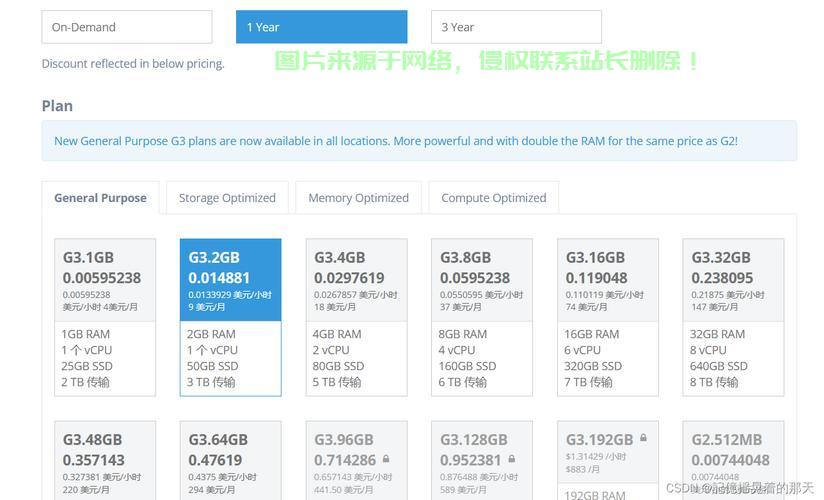The width and height of the screenshot is (824, 500).
Task: Select the G3.16GB plan card
Action: [x=607, y=316]
